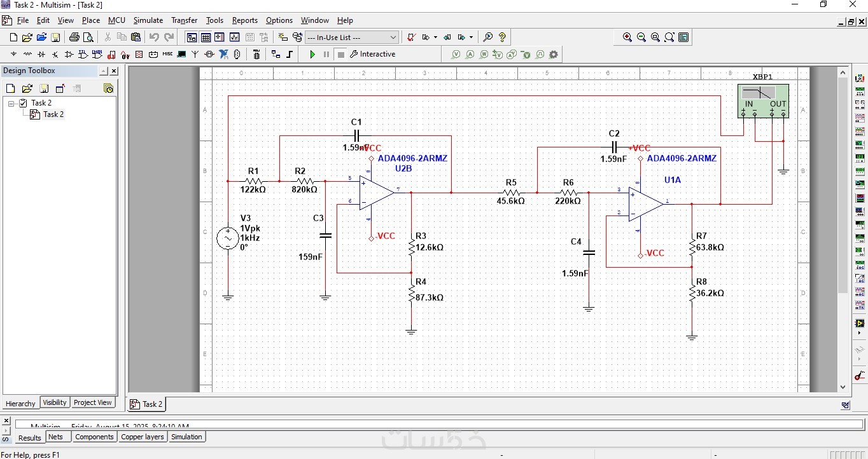The image size is (868, 459).
Task: Run the simulation with the green play button
Action: (312, 55)
